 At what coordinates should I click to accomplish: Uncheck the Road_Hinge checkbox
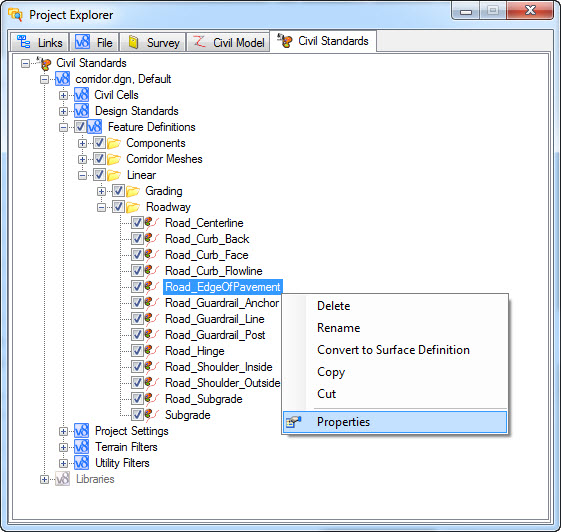pos(137,351)
